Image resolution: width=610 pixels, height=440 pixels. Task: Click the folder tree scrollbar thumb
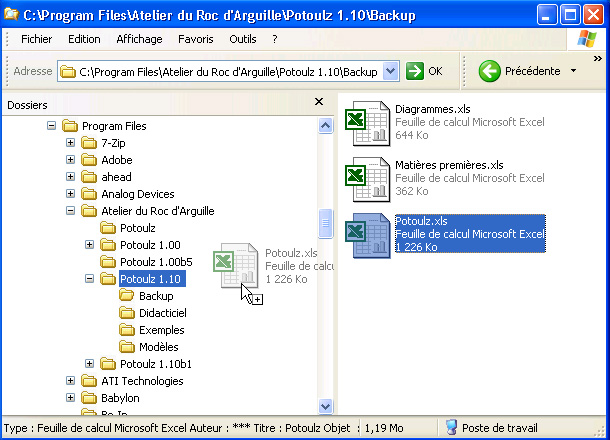click(x=325, y=223)
